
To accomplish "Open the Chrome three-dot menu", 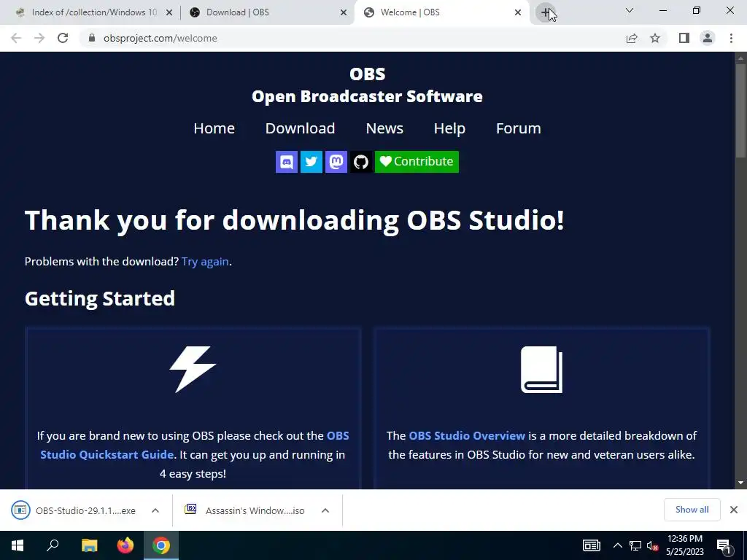I will (x=731, y=38).
